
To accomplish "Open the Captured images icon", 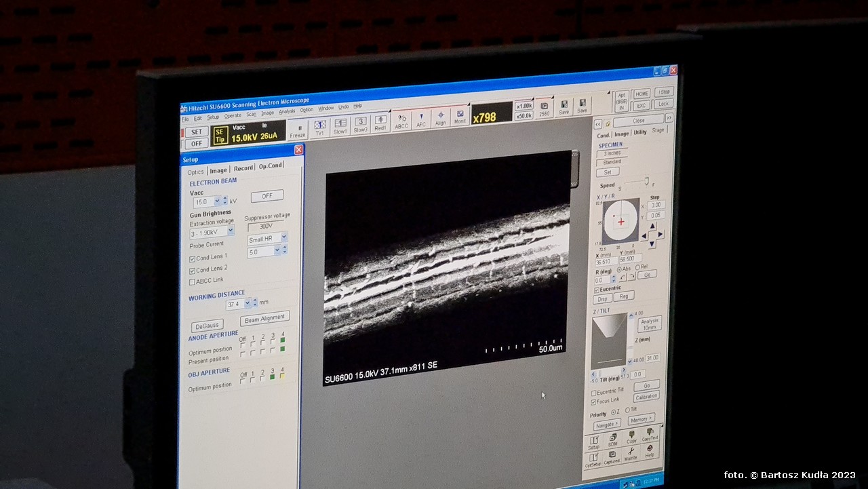I will 612,456.
